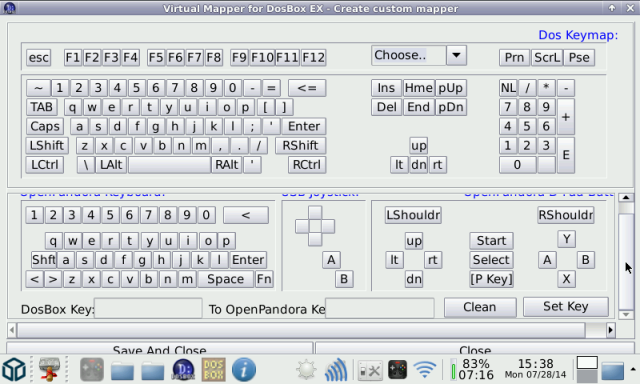This screenshot has height=384, width=640.
Task: Click the vertical scrollbar down arrow
Action: point(626,315)
